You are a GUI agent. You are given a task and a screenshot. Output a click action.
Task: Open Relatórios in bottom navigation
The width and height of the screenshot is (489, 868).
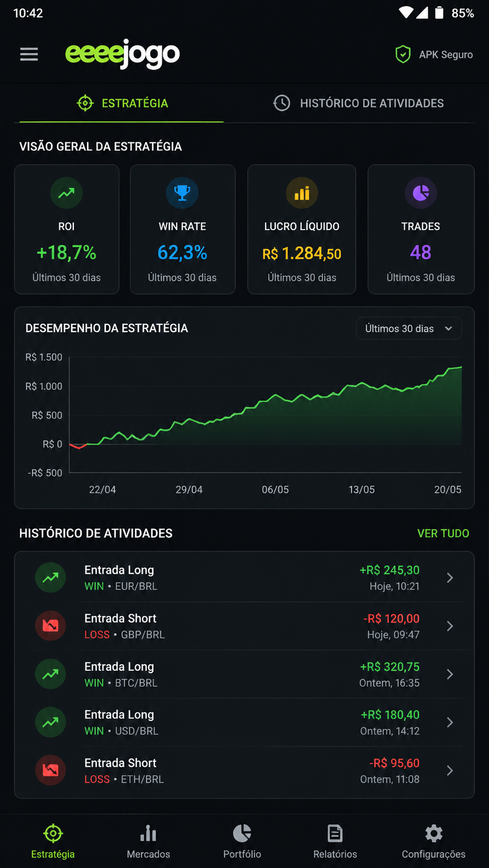click(x=335, y=842)
